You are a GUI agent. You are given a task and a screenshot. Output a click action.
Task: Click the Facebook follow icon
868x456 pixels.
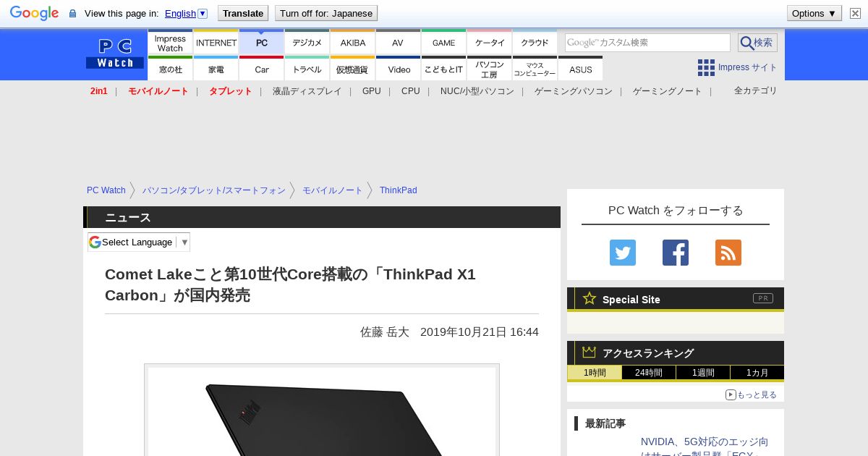[x=676, y=253]
